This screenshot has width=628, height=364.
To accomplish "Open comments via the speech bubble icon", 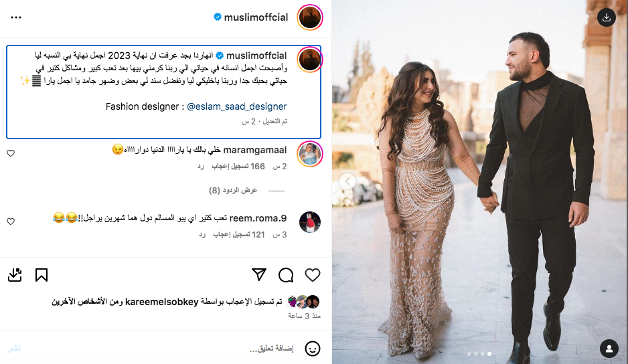I will click(x=286, y=275).
